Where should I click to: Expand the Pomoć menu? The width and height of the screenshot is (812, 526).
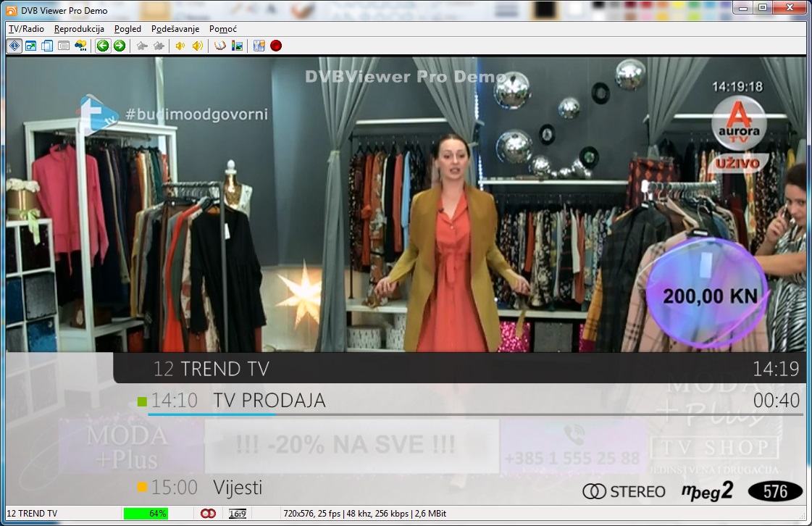222,29
